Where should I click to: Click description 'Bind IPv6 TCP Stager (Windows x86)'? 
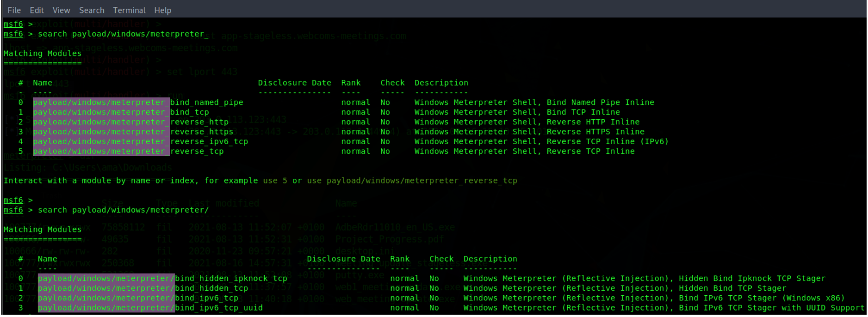point(762,298)
